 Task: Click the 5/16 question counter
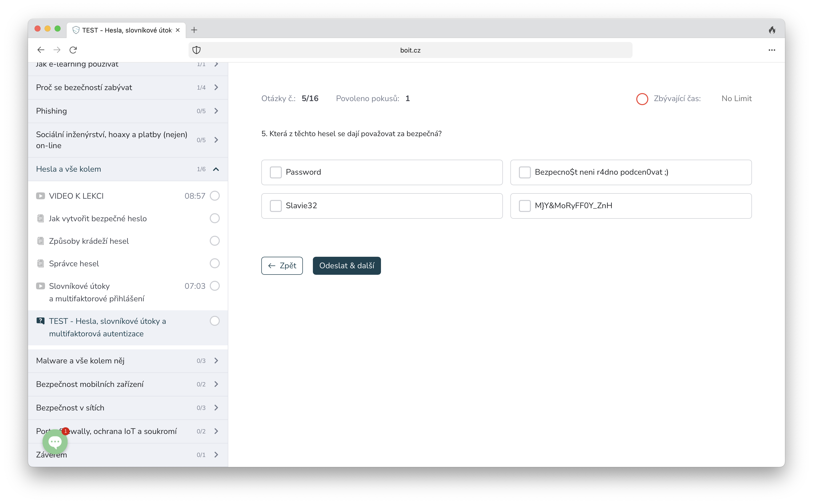(x=310, y=99)
